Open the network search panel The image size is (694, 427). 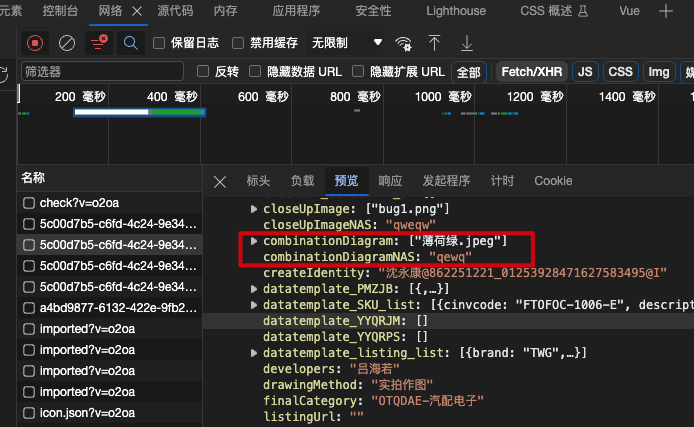click(x=130, y=43)
